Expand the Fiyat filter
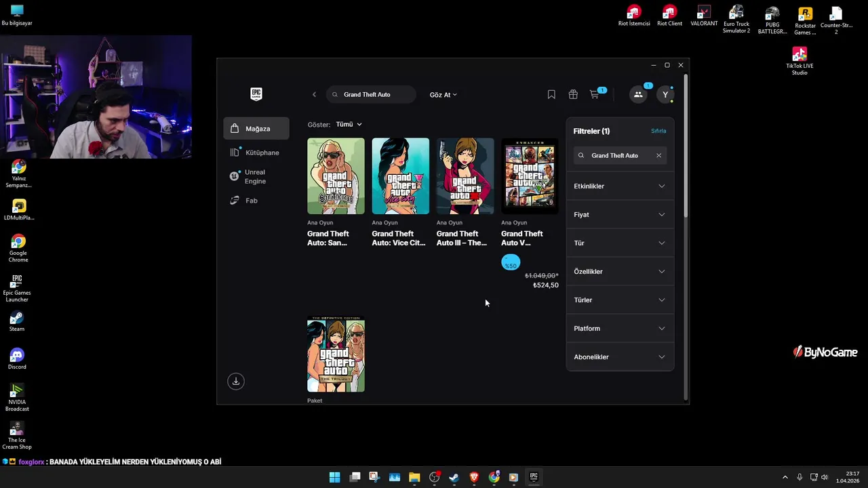The image size is (868, 488). coord(620,215)
